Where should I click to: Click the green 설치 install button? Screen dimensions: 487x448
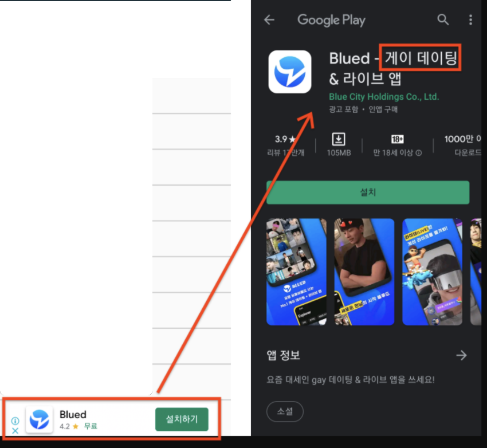tap(368, 192)
